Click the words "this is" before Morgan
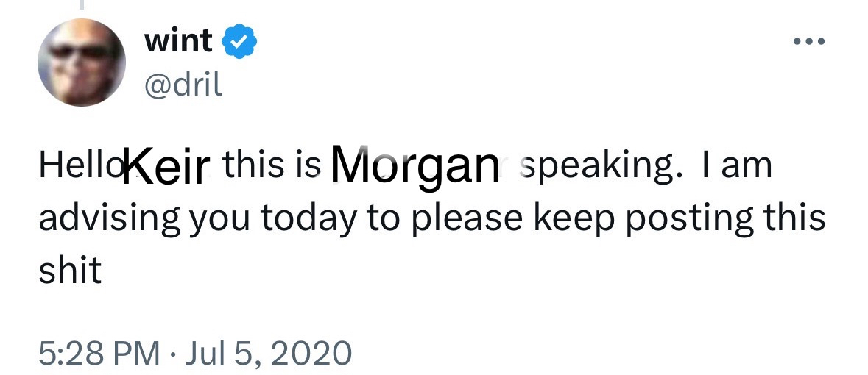The image size is (868, 375). pos(272,167)
